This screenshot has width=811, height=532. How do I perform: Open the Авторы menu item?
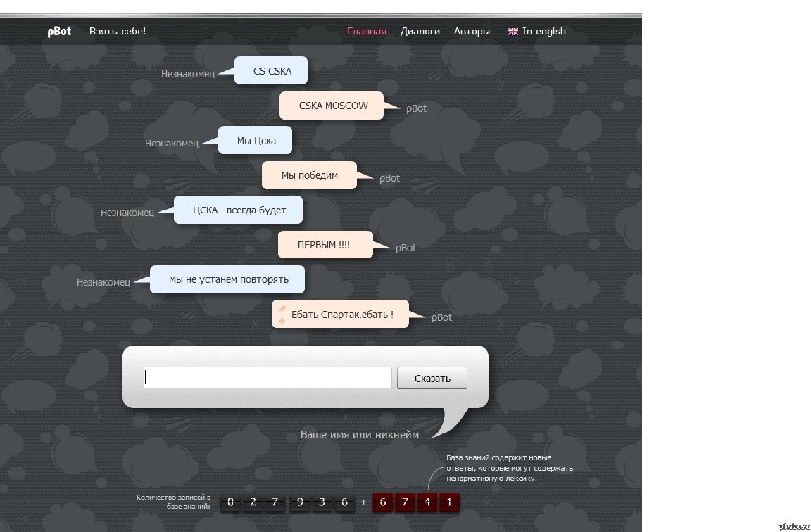click(x=472, y=31)
